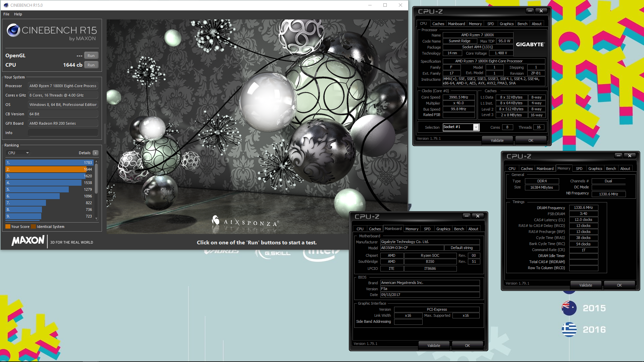
Task: Click OK in Mainboard CPU-Z window
Action: coord(467,346)
